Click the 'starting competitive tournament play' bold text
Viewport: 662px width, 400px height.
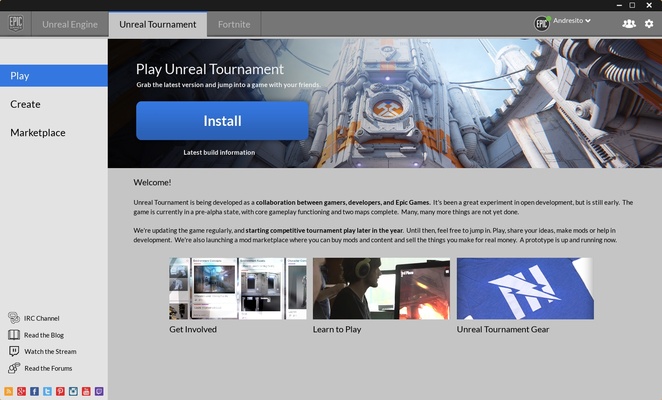point(325,230)
